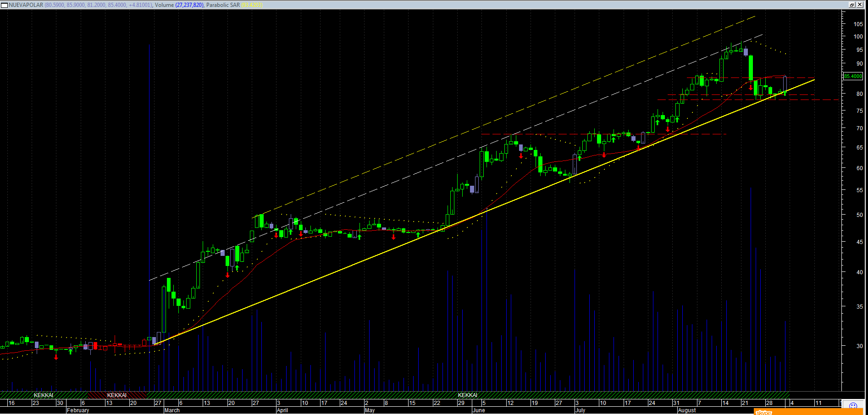Image resolution: width=868 pixels, height=415 pixels.
Task: Click the July month label
Action: coord(581,410)
